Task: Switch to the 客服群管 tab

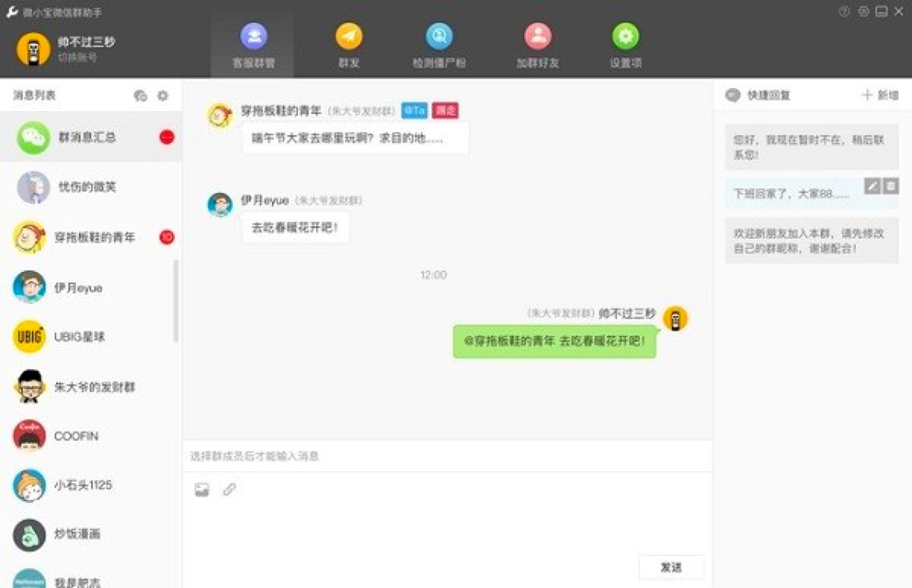Action: tap(254, 43)
